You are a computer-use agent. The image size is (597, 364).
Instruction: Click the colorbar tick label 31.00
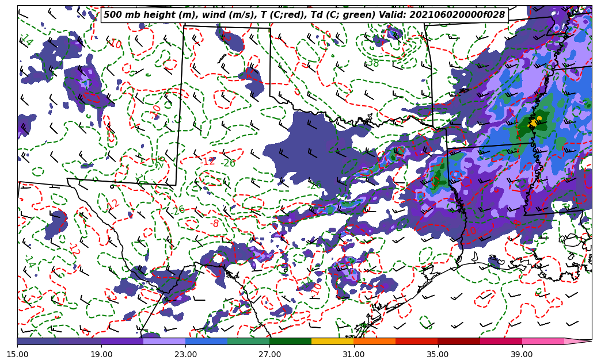tap(353, 354)
